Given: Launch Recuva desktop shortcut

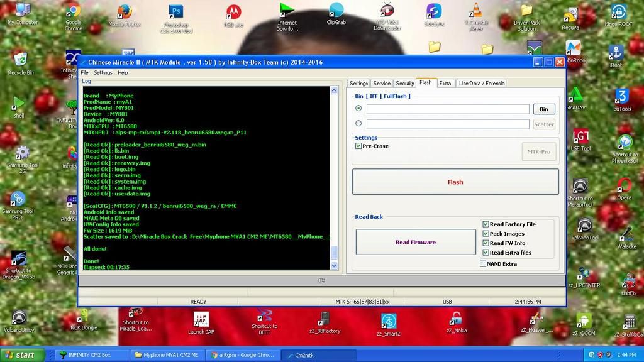Looking at the screenshot, I should tap(570, 18).
